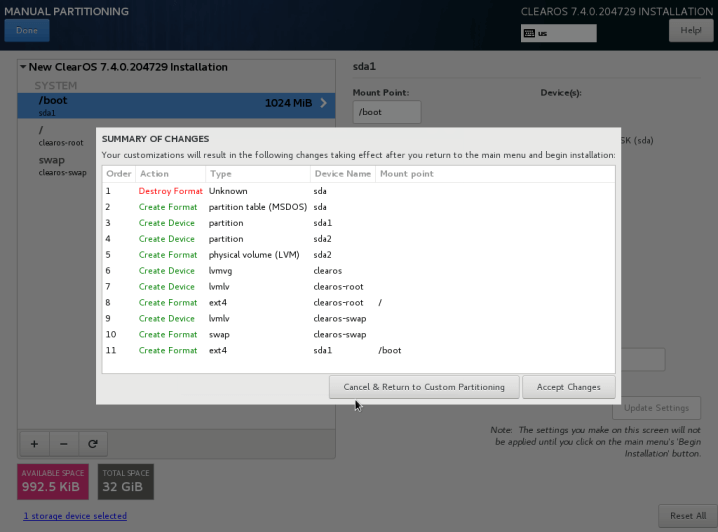Click the sda1 heading in right panel

pyautogui.click(x=364, y=66)
